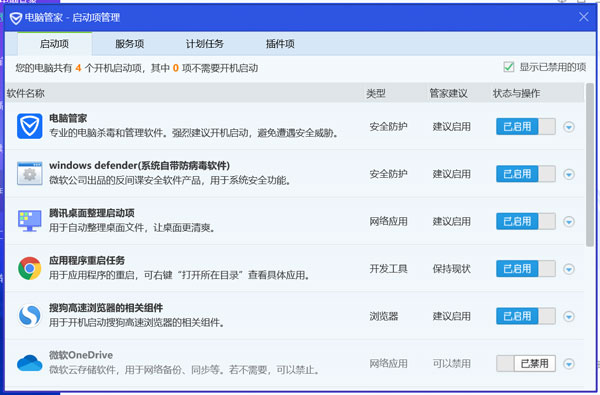Expand dropdown for 腾讯桌面整理启动项 row

pos(569,222)
